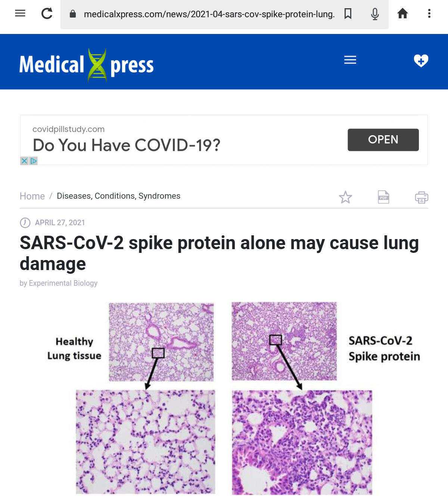This screenshot has width=448, height=502.
Task: Click the address bar URL
Action: coord(209,14)
